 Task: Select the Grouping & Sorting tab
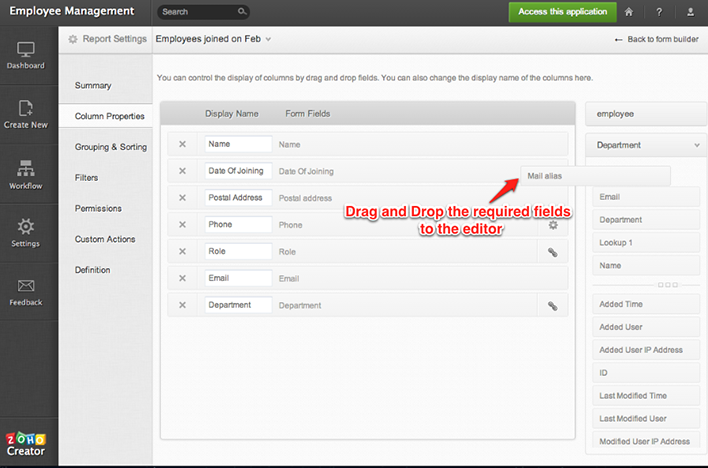[x=110, y=147]
